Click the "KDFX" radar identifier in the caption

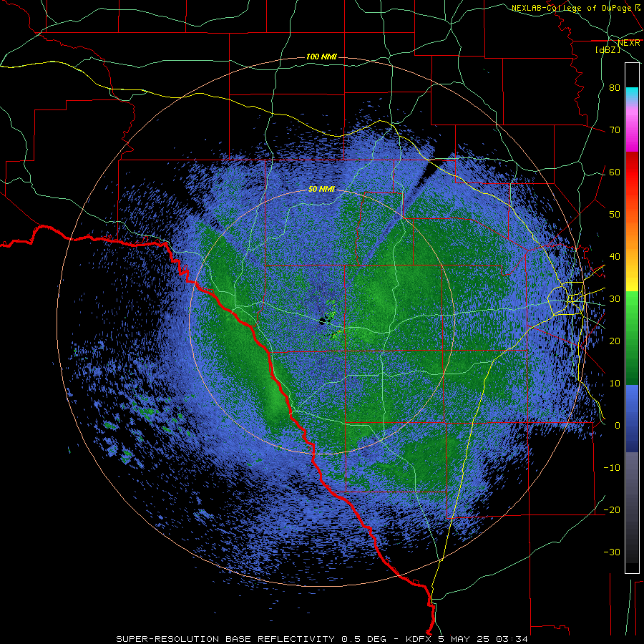[420, 639]
